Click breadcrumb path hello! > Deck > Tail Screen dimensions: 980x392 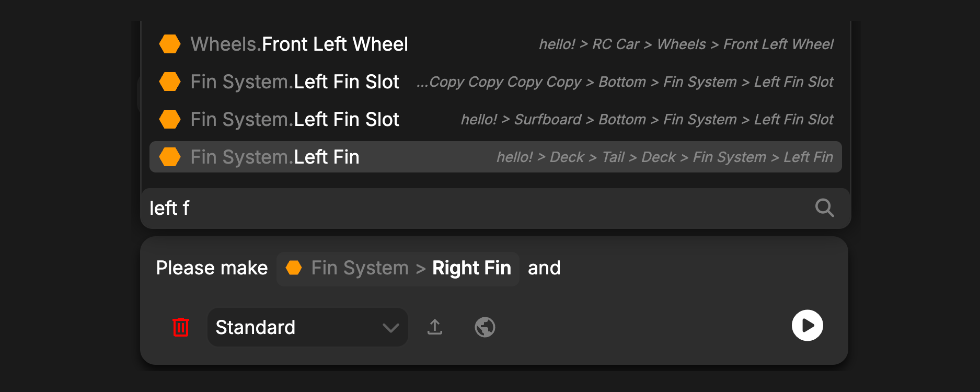(x=664, y=157)
